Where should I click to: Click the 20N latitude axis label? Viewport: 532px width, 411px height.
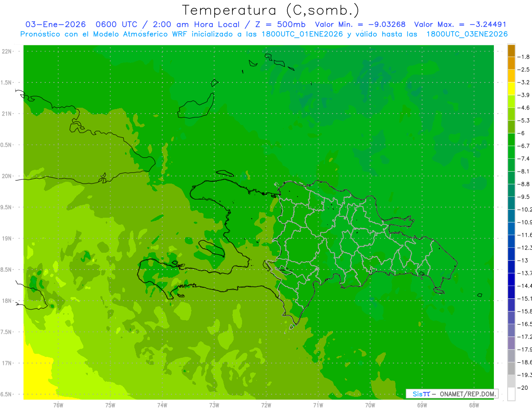pos(7,176)
